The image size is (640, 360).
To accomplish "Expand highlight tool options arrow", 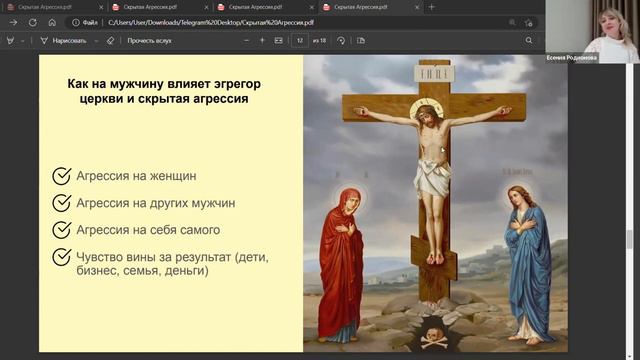I will coord(22,41).
